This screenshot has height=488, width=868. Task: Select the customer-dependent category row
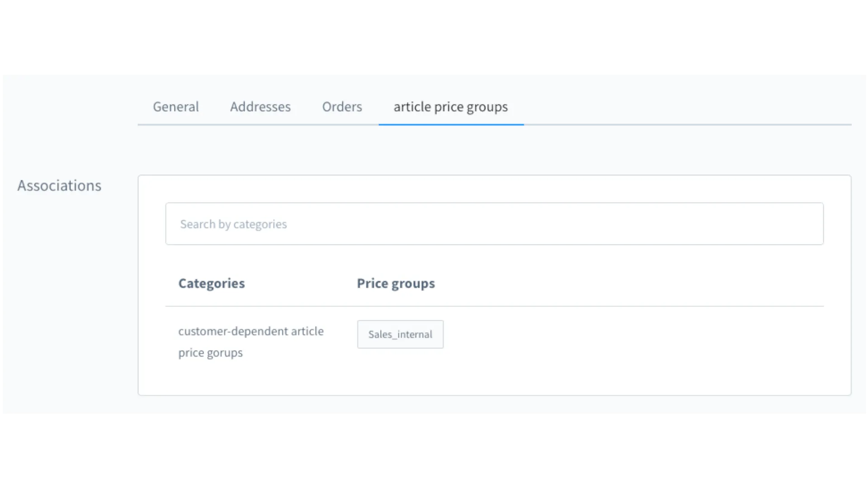(250, 342)
